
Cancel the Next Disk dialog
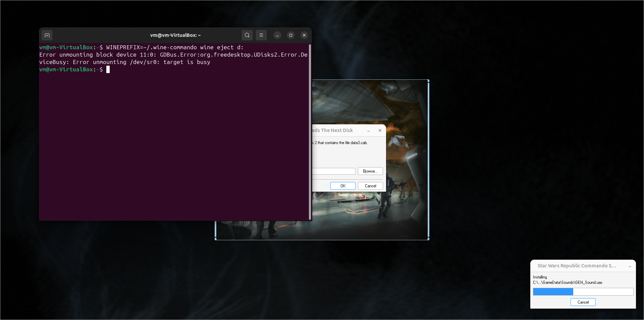370,186
